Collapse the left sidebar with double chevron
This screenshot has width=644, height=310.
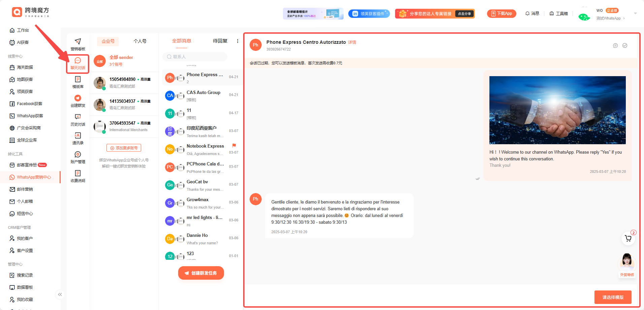click(x=60, y=294)
